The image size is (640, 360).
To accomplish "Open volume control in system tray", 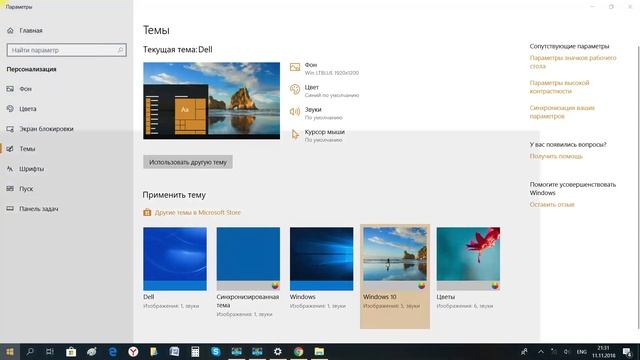I will pos(567,351).
